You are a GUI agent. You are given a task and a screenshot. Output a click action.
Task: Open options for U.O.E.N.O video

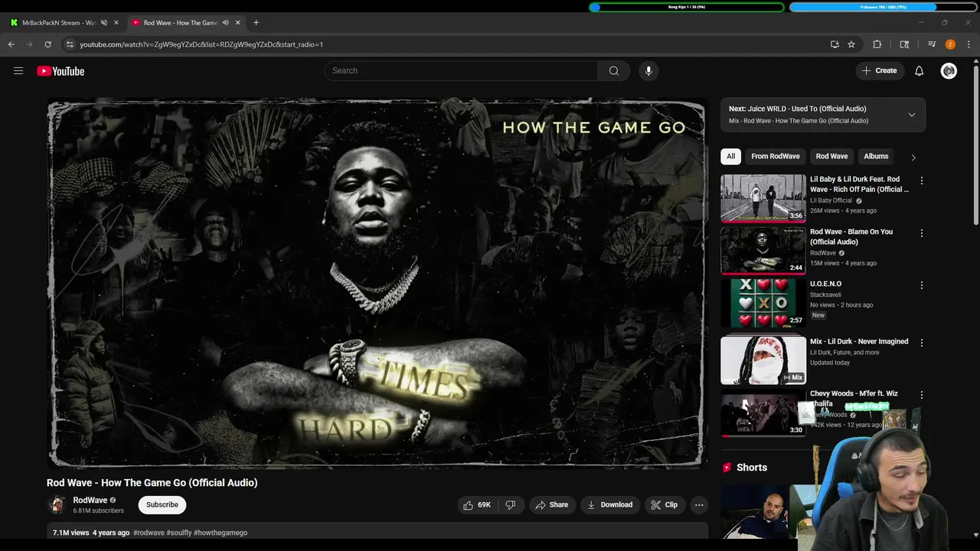922,285
